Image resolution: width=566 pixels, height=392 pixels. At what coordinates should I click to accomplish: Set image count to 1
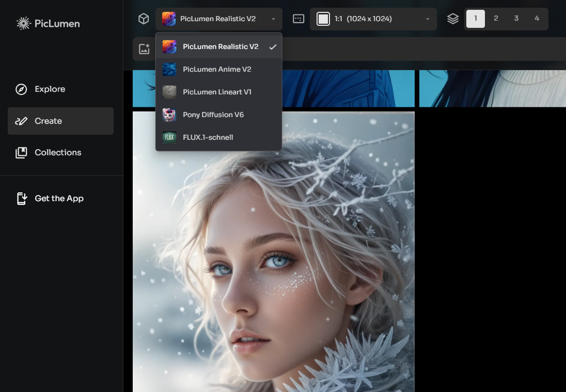tap(476, 19)
